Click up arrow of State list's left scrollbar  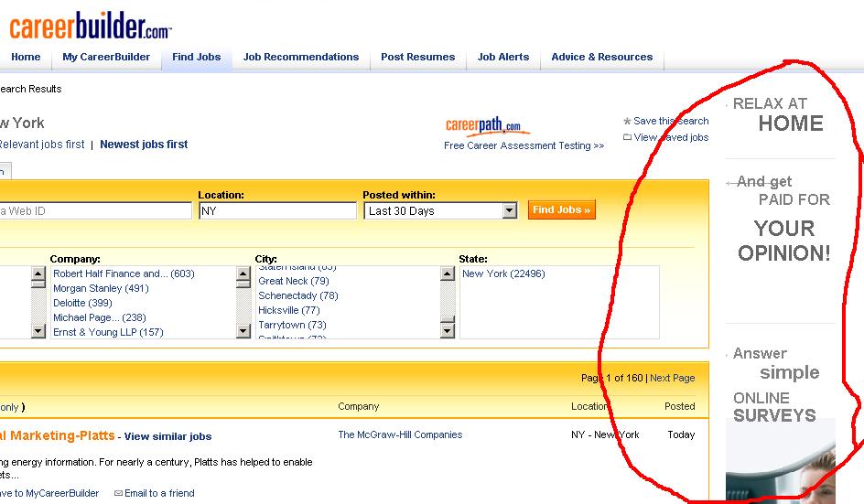(448, 273)
